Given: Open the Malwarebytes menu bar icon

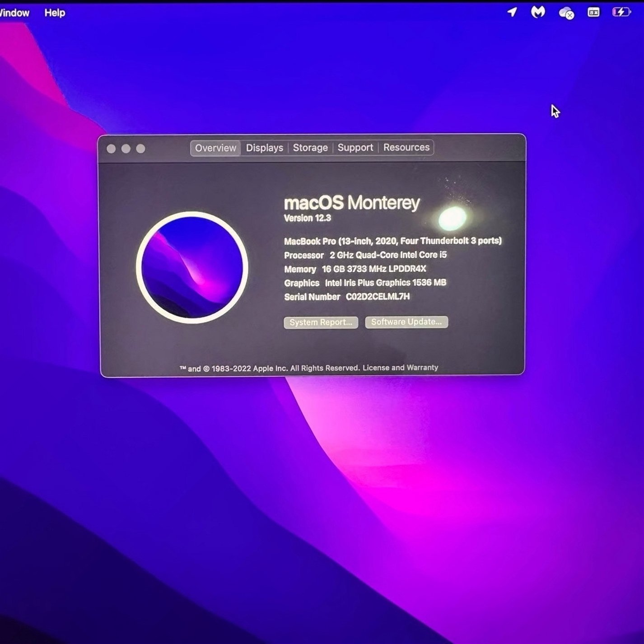Looking at the screenshot, I should point(538,12).
